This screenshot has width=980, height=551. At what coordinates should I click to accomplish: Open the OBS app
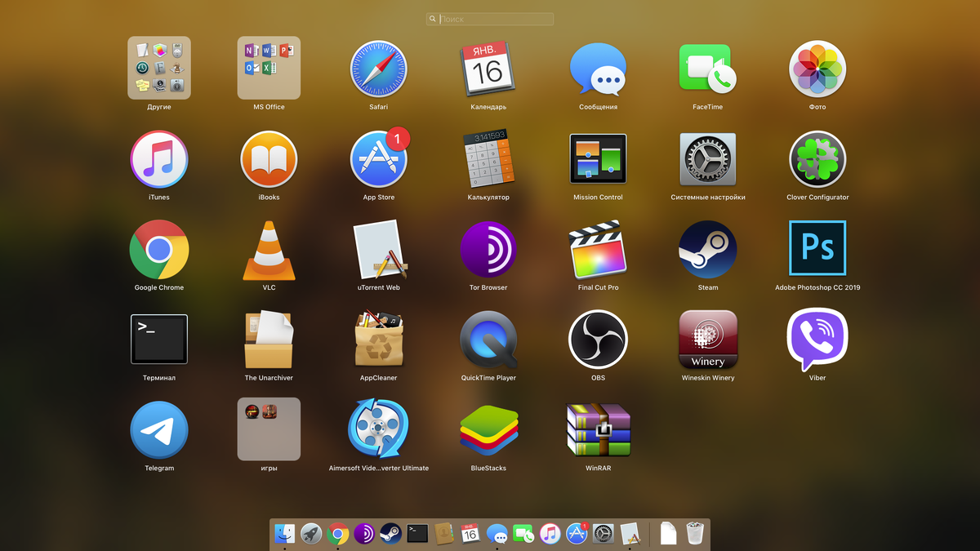[x=598, y=340]
